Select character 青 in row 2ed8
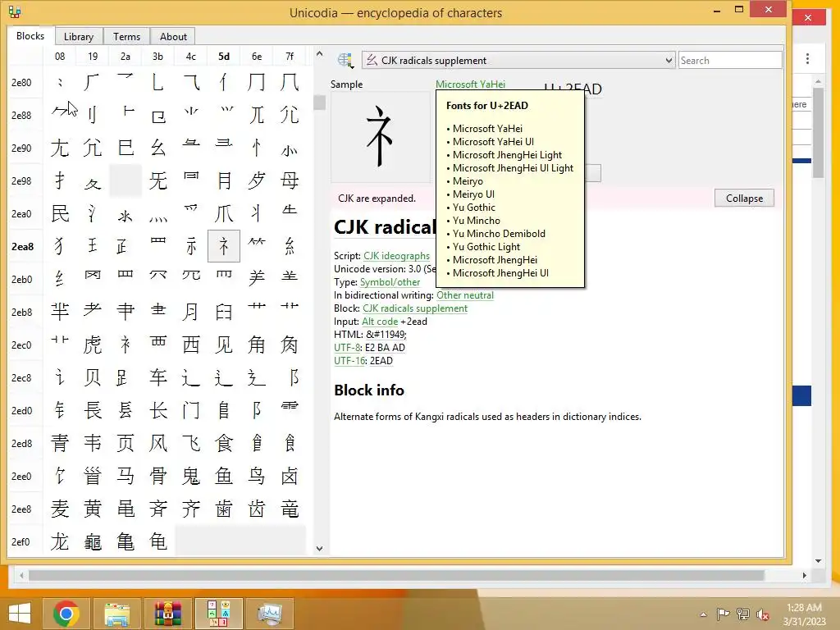The width and height of the screenshot is (840, 630). 59,443
